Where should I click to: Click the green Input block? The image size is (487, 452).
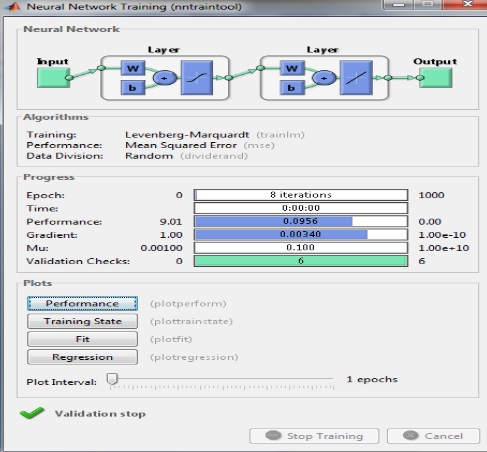point(53,78)
